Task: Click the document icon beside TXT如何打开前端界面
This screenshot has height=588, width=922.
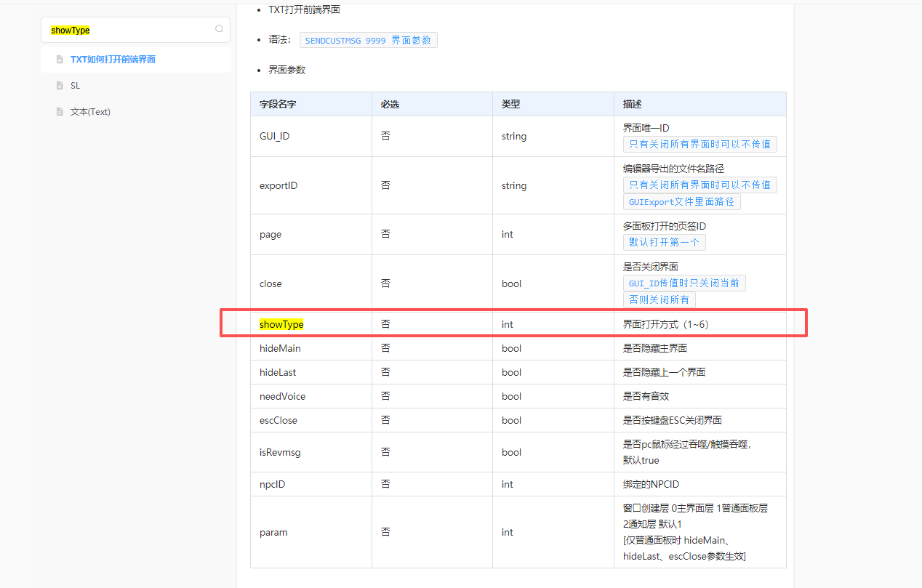Action: click(x=60, y=60)
